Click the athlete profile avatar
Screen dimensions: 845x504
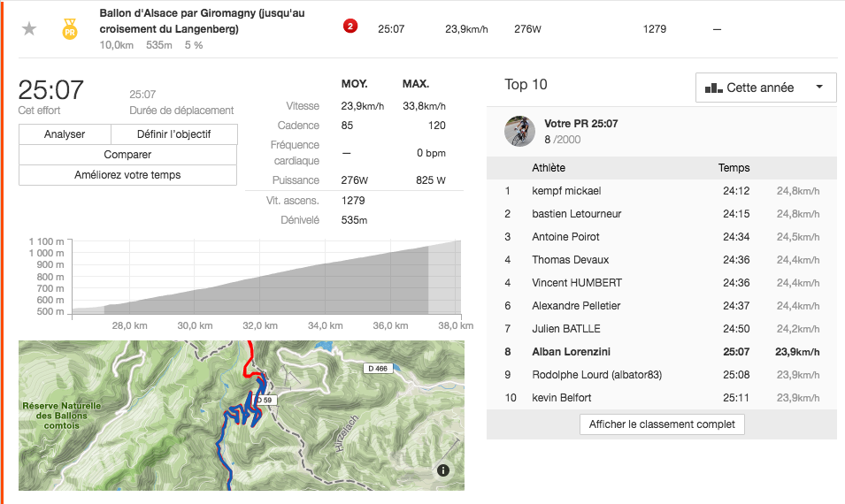(519, 131)
